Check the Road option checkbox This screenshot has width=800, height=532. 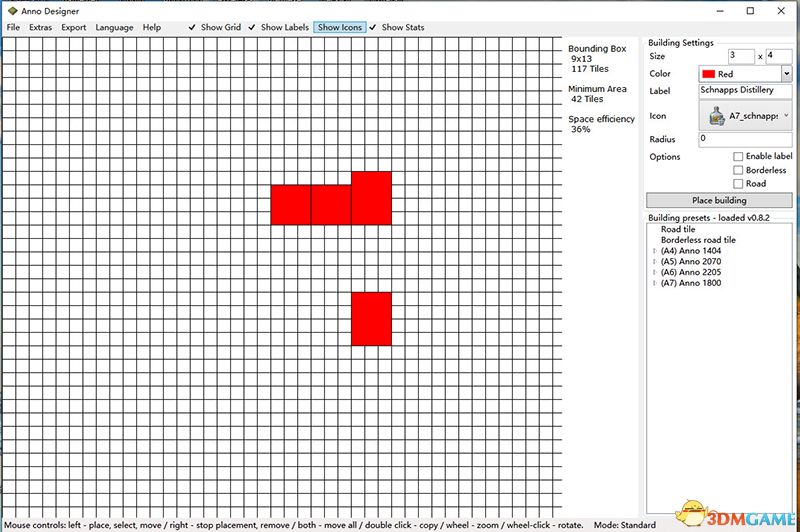738,184
